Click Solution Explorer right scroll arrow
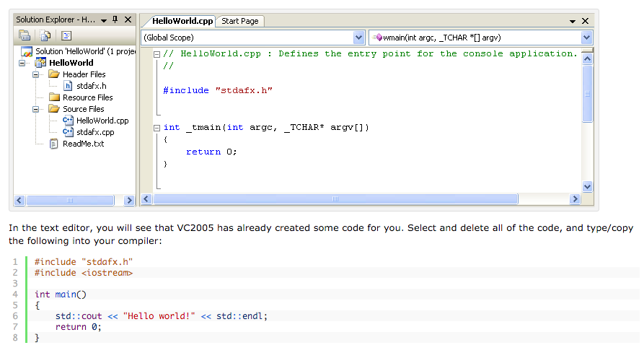 [x=129, y=200]
